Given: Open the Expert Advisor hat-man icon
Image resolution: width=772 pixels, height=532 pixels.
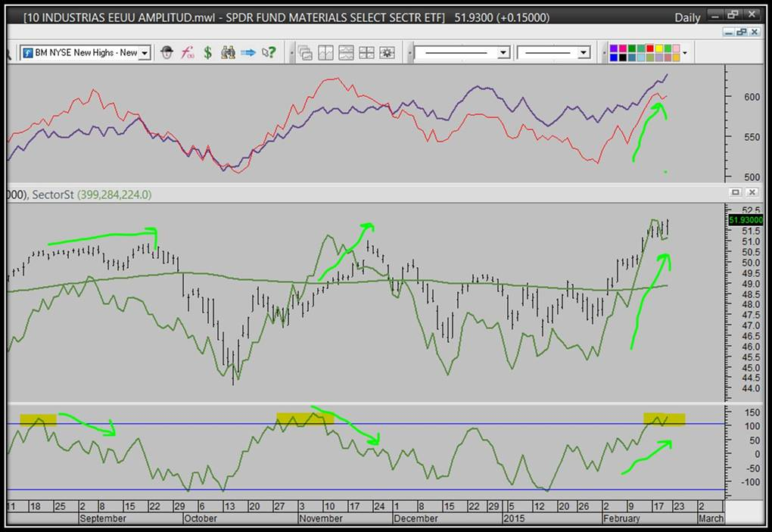Looking at the screenshot, I should coord(167,53).
